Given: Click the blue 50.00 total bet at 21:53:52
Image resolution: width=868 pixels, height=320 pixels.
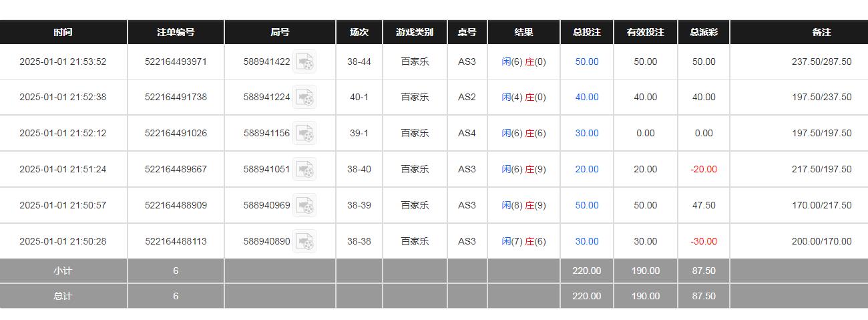Looking at the screenshot, I should click(x=587, y=61).
